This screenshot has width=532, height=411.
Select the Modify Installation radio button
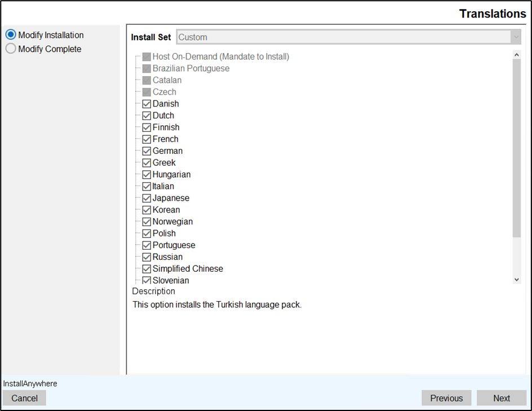[x=11, y=35]
